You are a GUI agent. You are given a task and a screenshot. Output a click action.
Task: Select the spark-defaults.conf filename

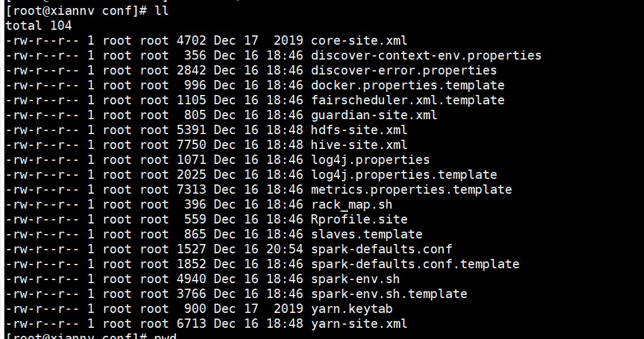[x=382, y=249]
